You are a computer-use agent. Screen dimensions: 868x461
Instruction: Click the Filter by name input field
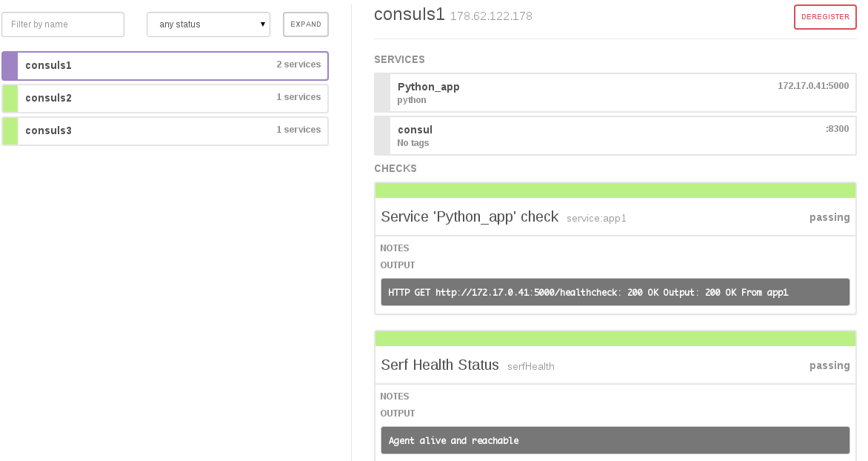point(63,24)
